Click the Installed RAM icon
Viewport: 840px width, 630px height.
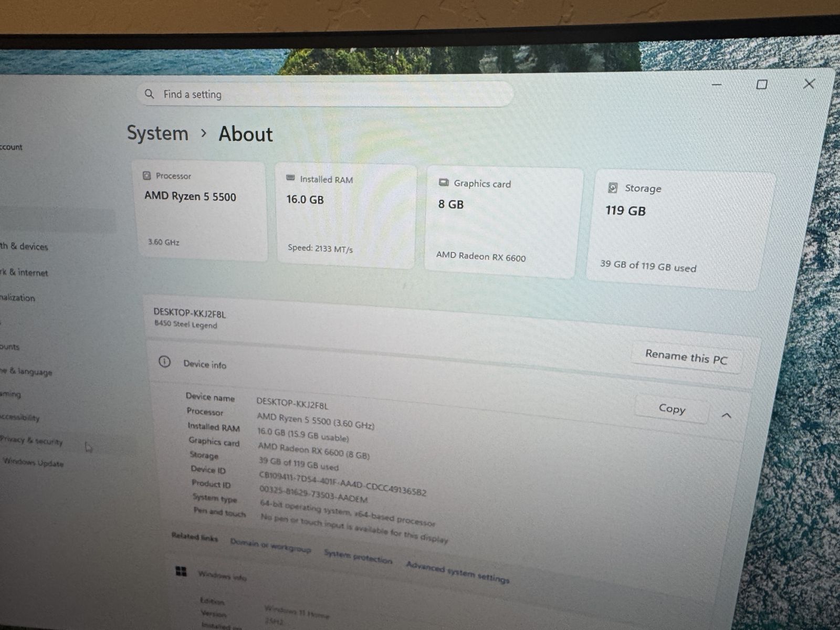(x=290, y=178)
